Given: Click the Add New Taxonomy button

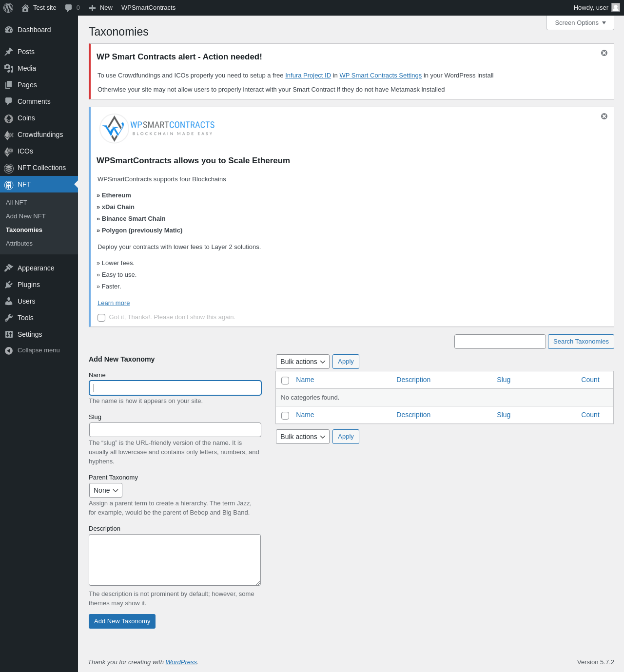Looking at the screenshot, I should pyautogui.click(x=122, y=621).
